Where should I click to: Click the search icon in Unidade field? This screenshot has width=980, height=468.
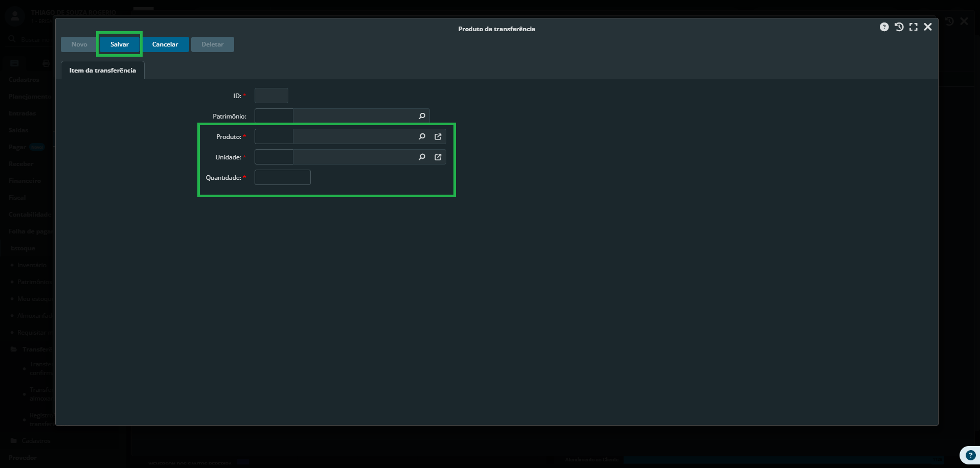pyautogui.click(x=422, y=157)
